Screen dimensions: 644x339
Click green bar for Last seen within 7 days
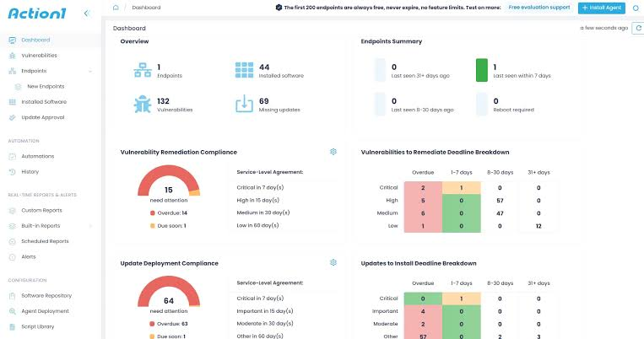point(482,70)
